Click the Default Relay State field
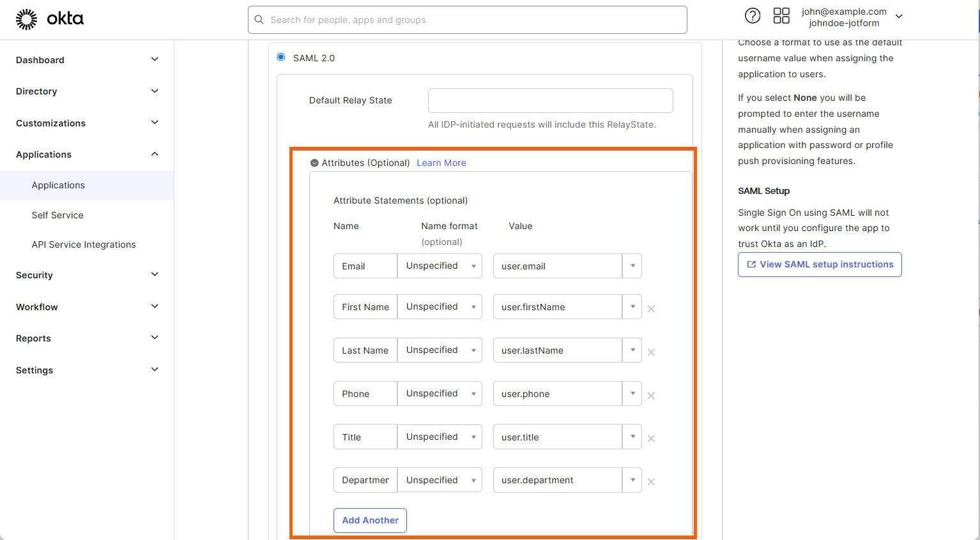The image size is (980, 540). pyautogui.click(x=550, y=100)
